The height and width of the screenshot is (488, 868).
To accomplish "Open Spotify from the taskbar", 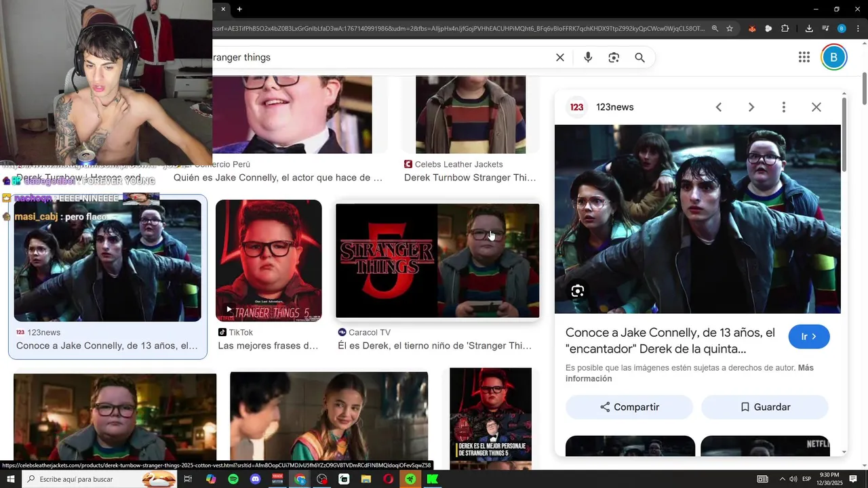I will pyautogui.click(x=233, y=479).
